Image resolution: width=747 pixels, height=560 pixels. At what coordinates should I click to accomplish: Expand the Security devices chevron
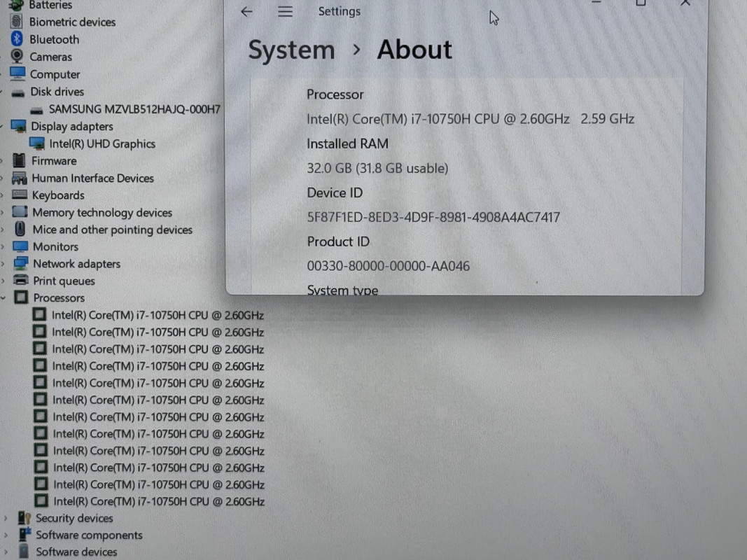click(x=6, y=518)
